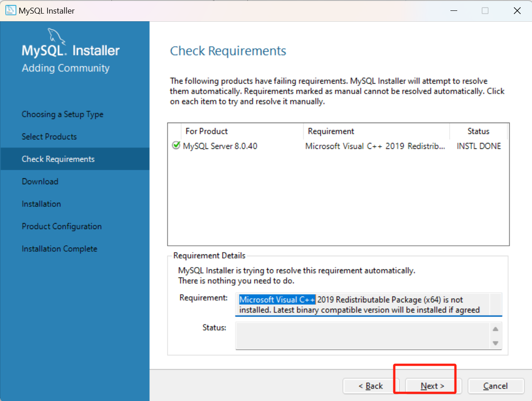
Task: Click the Status box scroll up arrow
Action: [x=495, y=329]
